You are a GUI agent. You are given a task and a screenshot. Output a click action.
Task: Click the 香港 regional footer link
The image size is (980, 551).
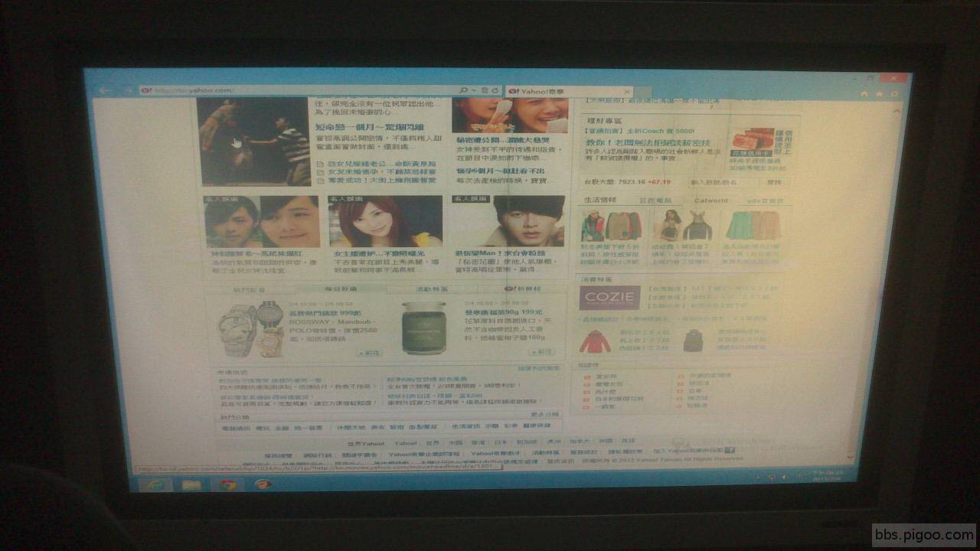[478, 442]
